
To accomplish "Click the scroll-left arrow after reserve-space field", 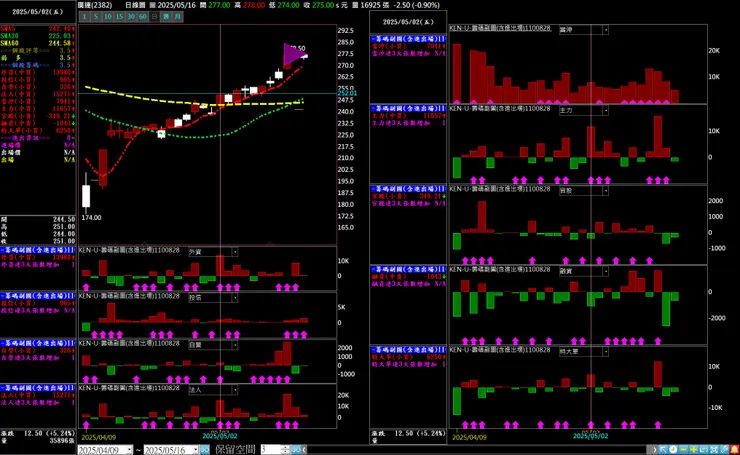I will point(304,450).
